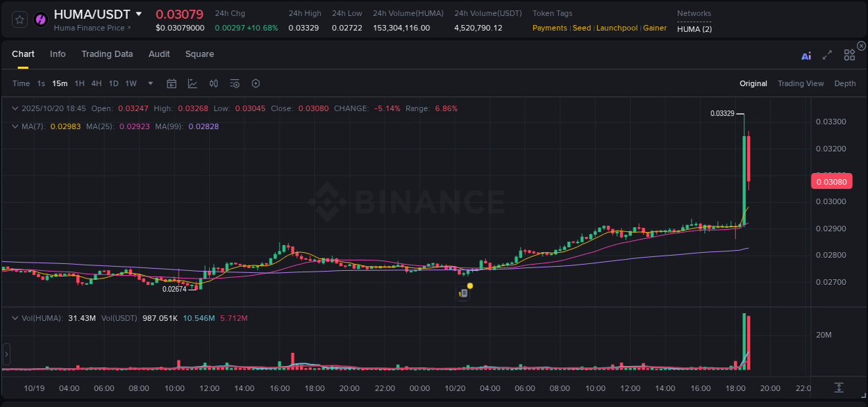The image size is (868, 407).
Task: Select the 1H timeframe option
Action: point(80,83)
